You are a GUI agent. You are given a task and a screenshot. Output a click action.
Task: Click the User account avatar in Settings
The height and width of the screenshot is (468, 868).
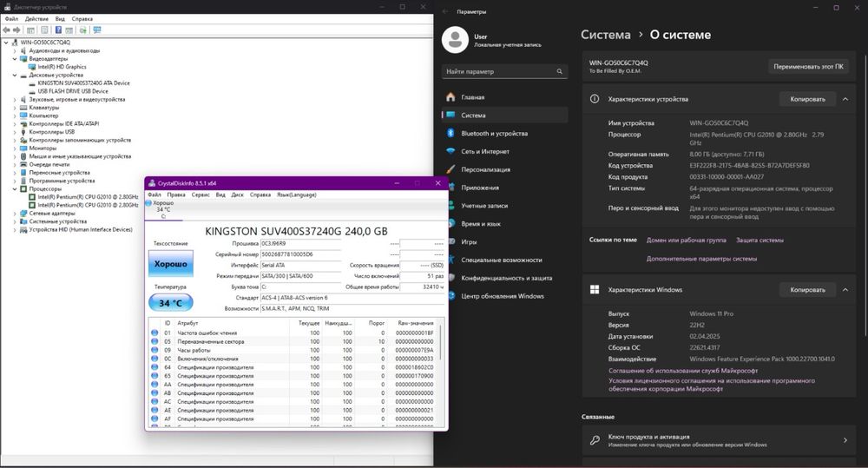coord(455,39)
